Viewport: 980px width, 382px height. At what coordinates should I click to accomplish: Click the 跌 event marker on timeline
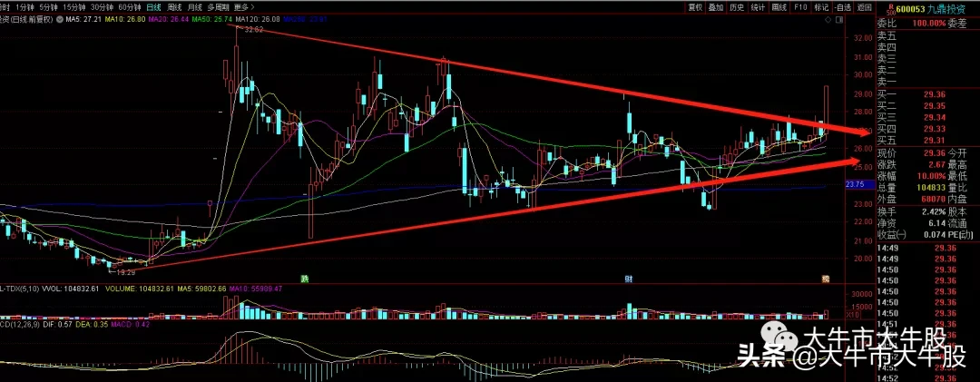click(x=304, y=279)
